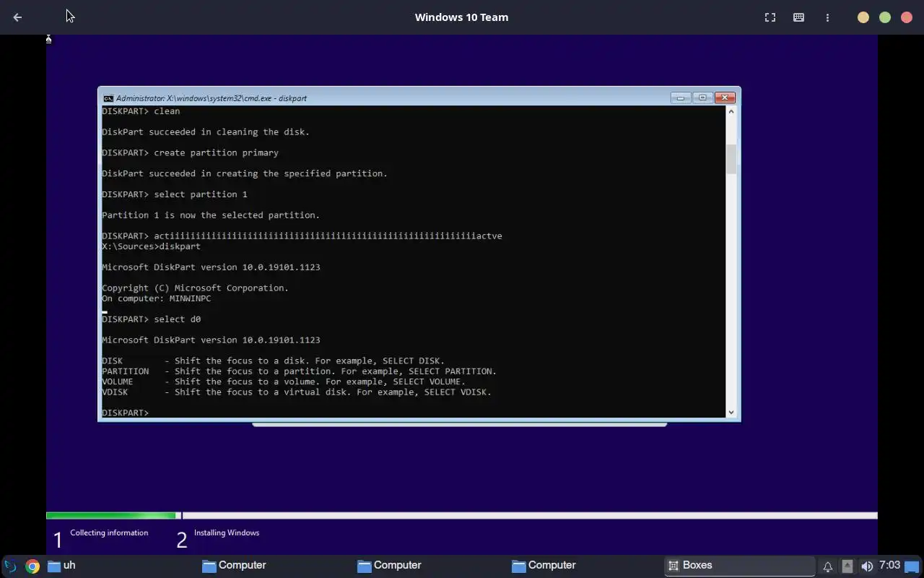Click the green maximize button of Boxes
The height and width of the screenshot is (578, 924).
tap(885, 17)
